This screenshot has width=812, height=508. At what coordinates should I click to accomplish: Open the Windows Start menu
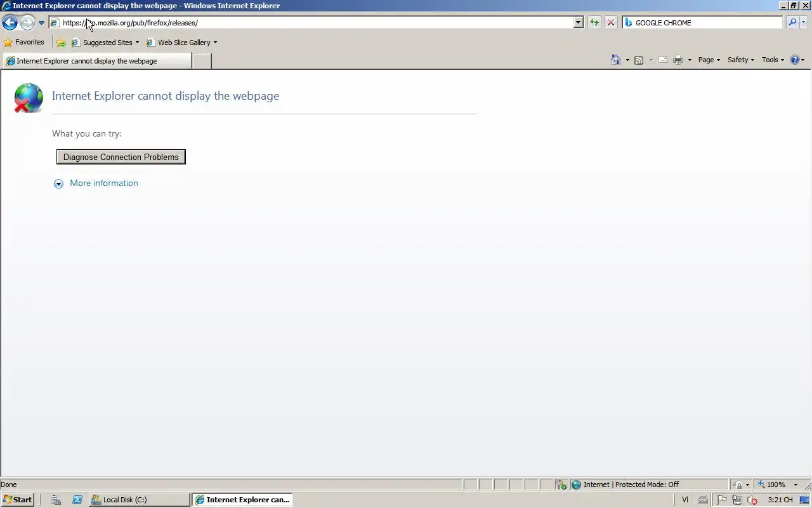(x=18, y=500)
